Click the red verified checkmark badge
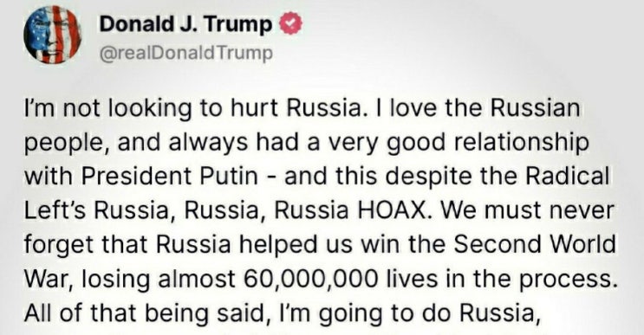 tap(290, 23)
